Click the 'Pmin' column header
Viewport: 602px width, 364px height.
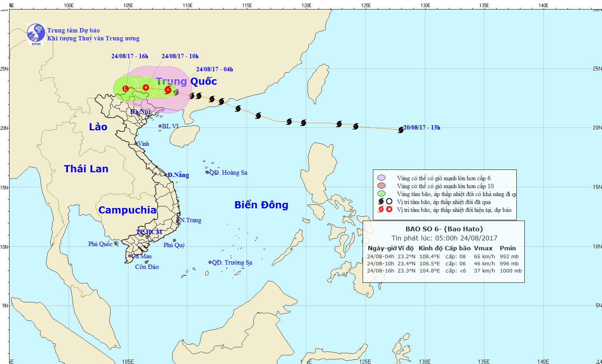coord(508,248)
